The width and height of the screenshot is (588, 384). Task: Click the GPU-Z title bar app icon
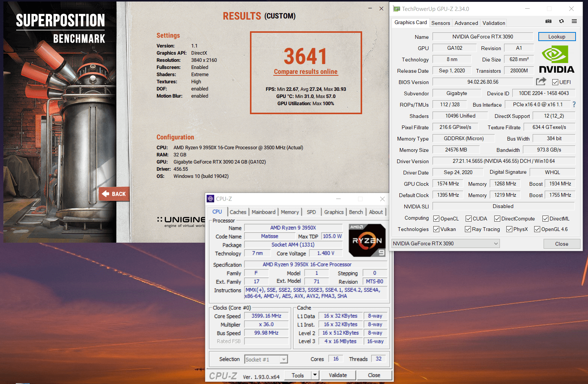click(397, 9)
